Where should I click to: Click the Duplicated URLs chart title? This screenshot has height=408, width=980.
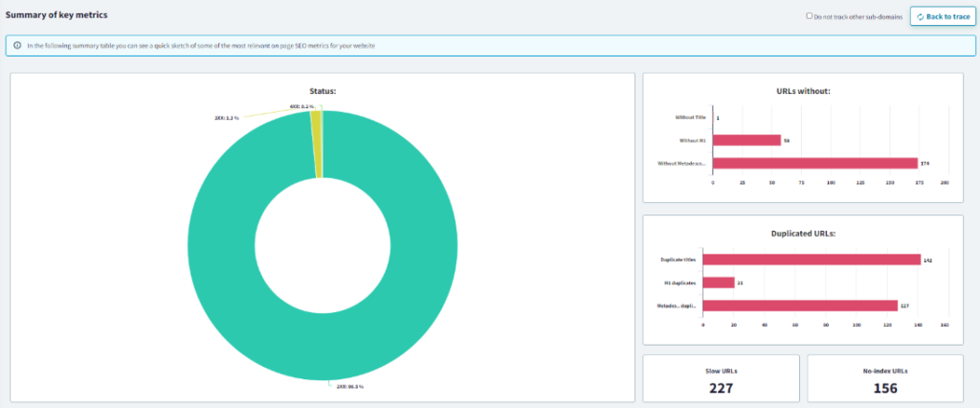point(803,234)
